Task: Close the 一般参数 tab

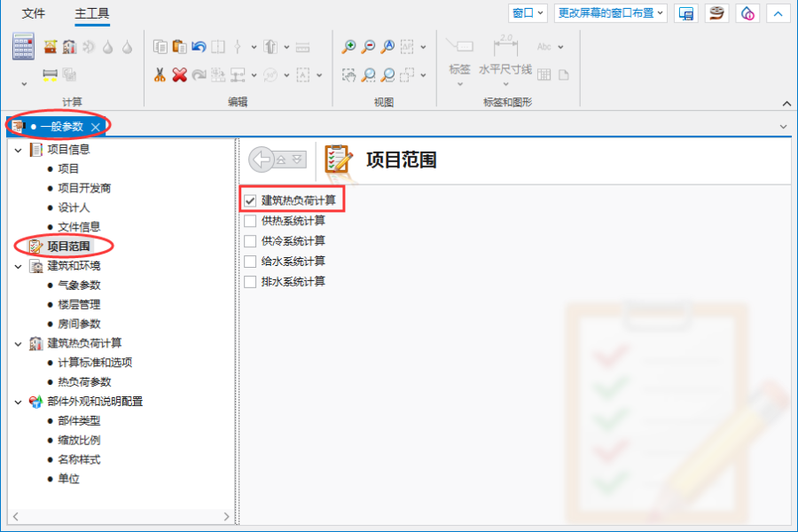Action: coord(96,127)
